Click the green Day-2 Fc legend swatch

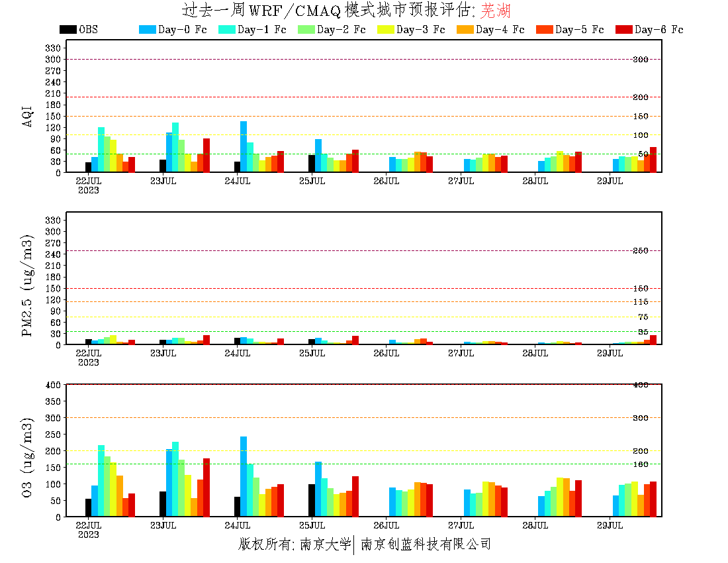pyautogui.click(x=306, y=29)
